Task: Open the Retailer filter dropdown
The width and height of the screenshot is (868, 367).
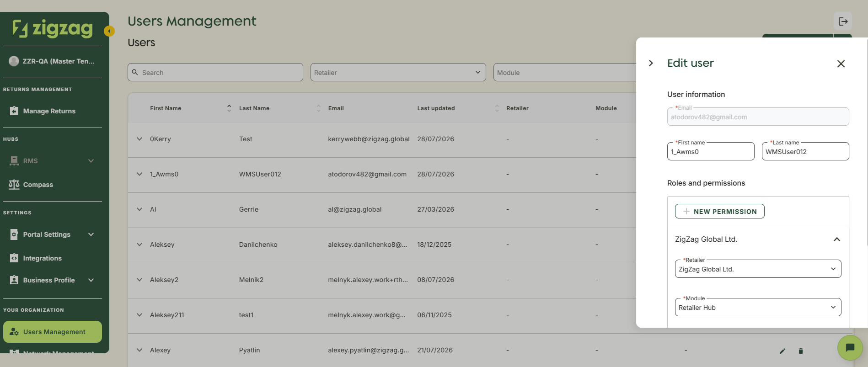Action: click(x=398, y=72)
